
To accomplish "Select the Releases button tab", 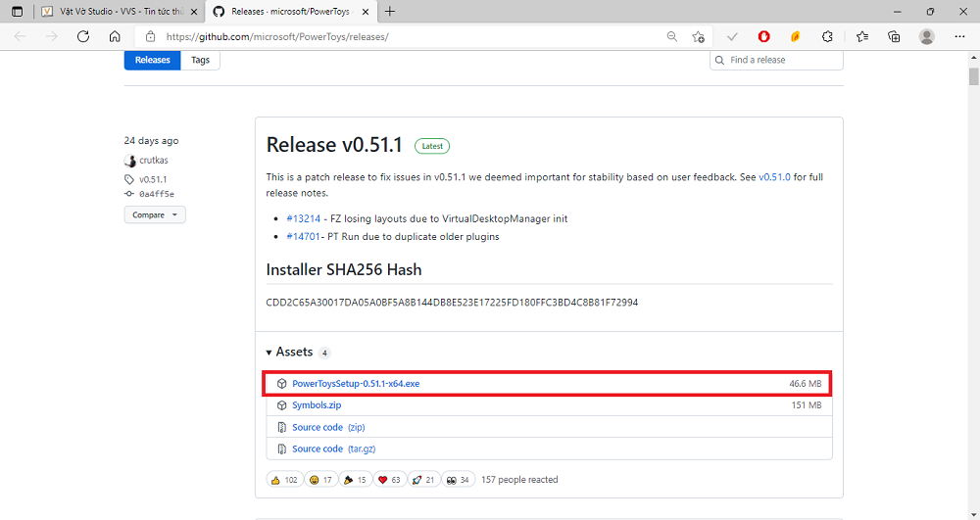I will pos(153,60).
